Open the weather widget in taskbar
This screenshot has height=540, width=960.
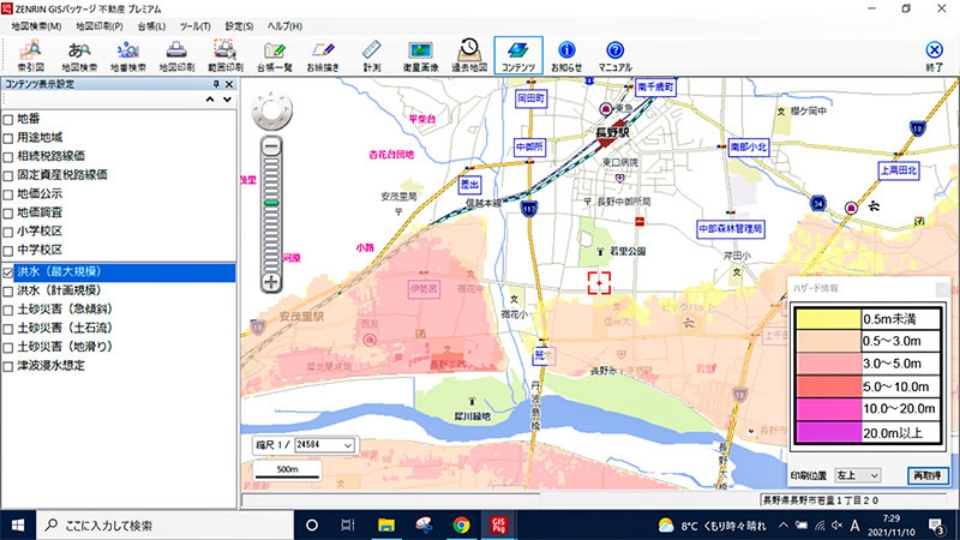(711, 525)
